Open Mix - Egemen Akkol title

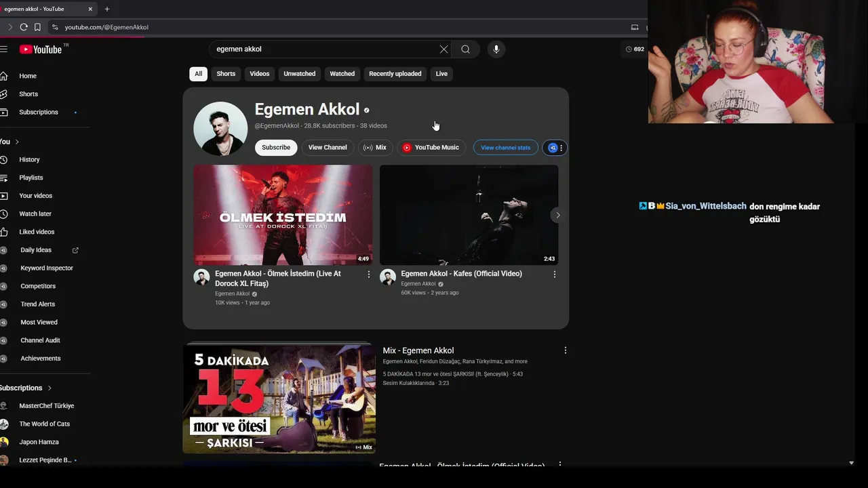(x=418, y=350)
